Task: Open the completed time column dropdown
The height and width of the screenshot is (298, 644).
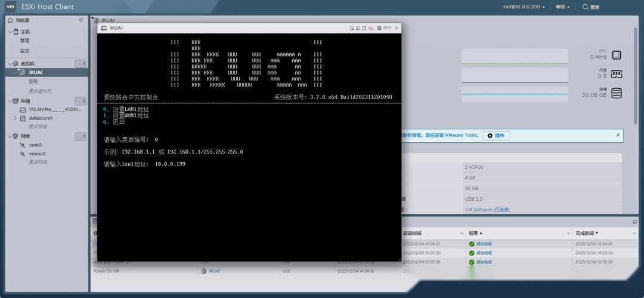Action: point(635,233)
